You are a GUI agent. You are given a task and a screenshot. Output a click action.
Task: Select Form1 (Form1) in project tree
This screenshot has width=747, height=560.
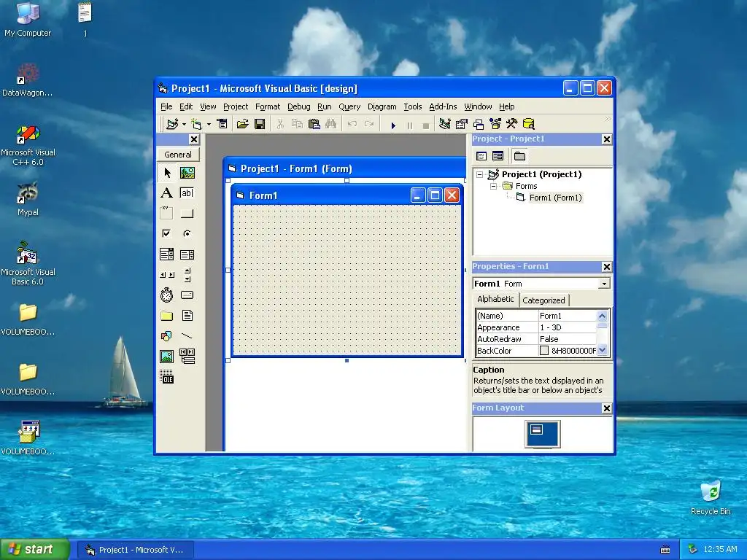coord(555,198)
